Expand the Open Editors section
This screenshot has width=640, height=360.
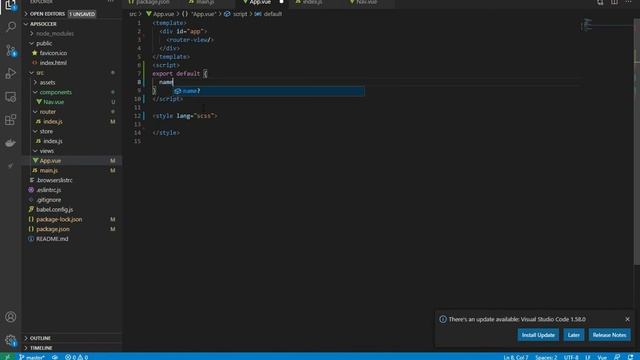pos(71,14)
